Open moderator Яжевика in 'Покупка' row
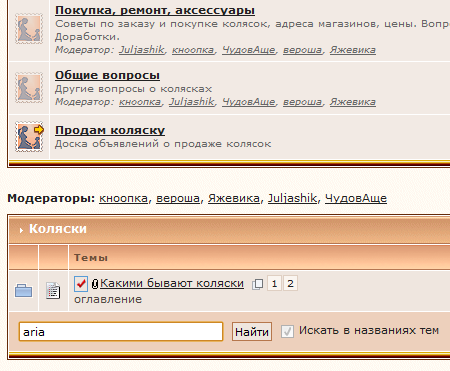 tap(353, 50)
